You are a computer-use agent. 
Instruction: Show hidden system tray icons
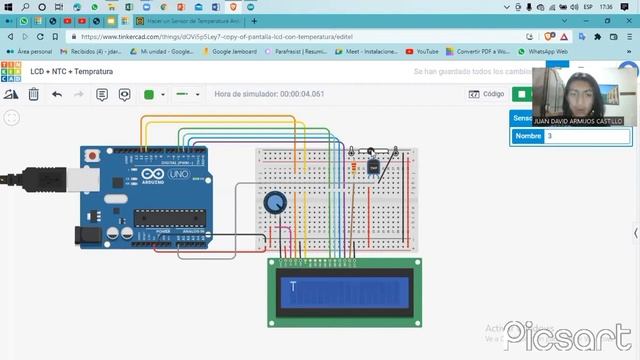coord(507,7)
